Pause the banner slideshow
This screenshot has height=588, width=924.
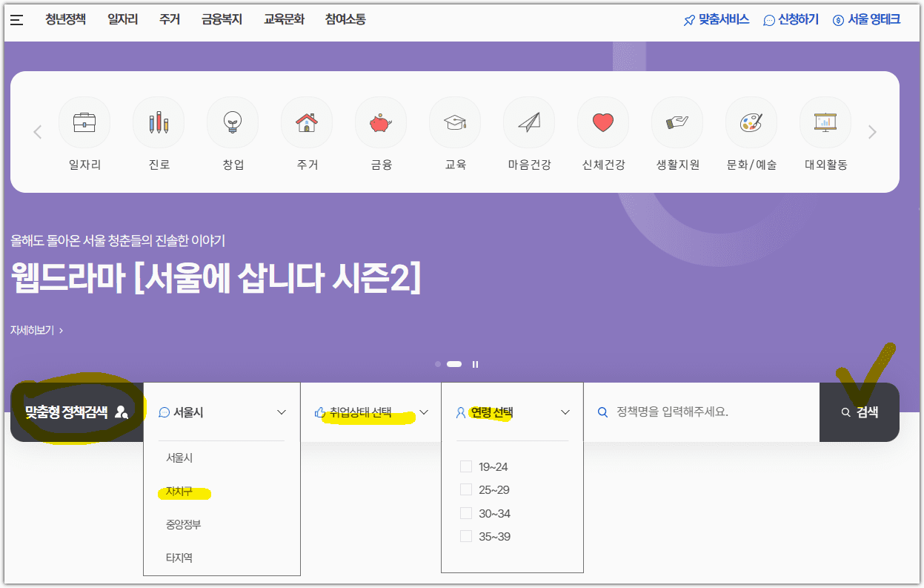(475, 364)
